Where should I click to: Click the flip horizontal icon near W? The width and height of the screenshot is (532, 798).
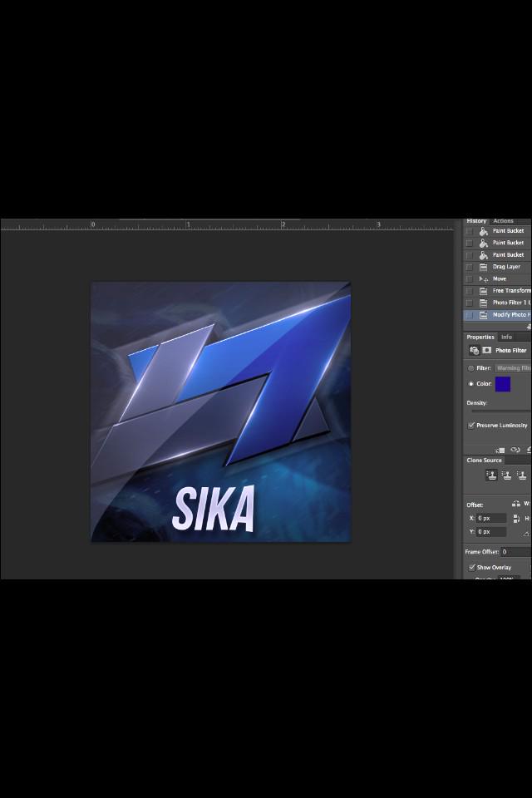coord(515,504)
